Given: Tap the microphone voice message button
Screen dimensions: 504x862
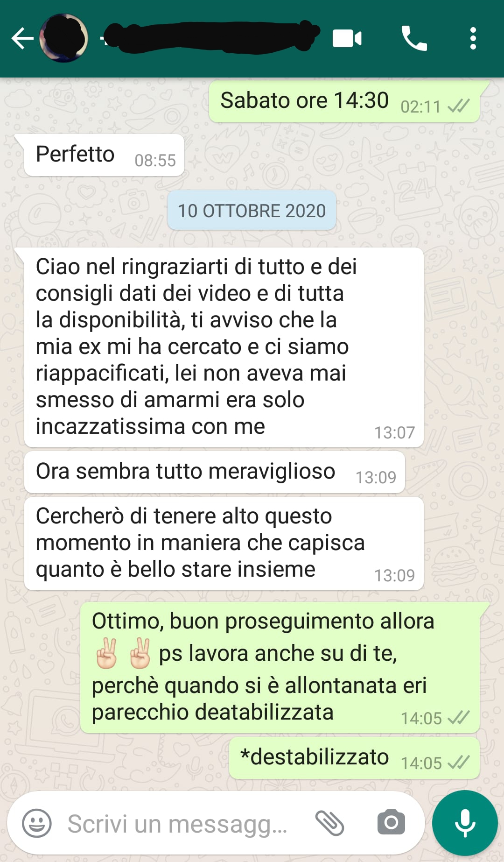Looking at the screenshot, I should [465, 823].
